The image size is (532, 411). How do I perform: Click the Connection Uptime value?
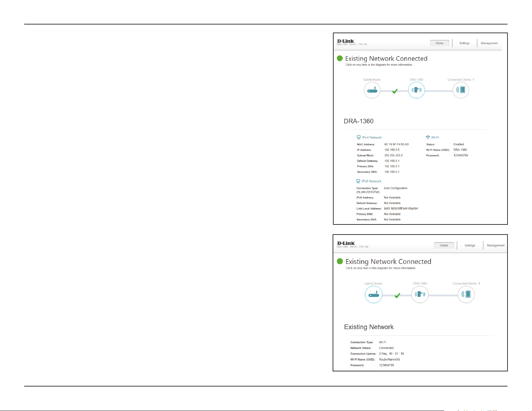click(x=392, y=354)
